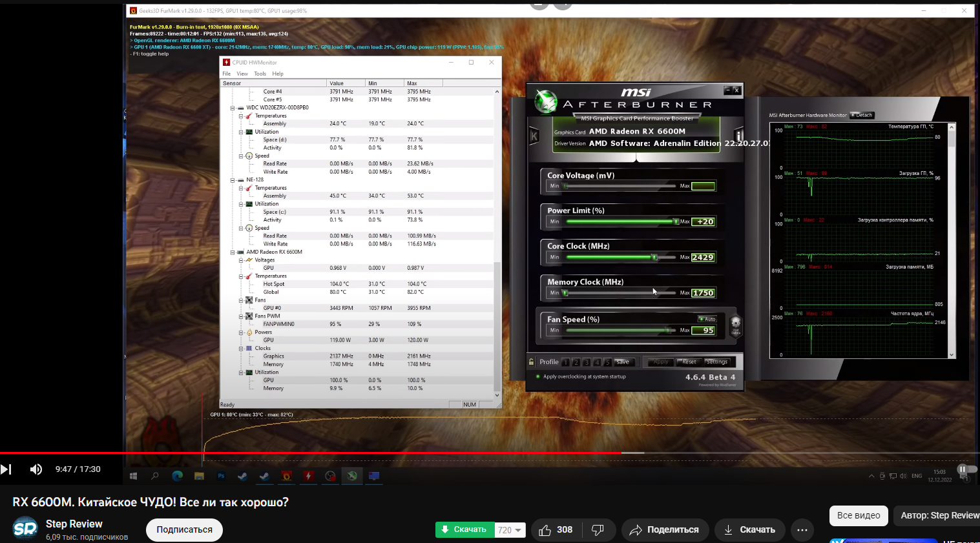Screen dimensions: 980x543
Task: Dislike the video with thumbs-down button
Action: click(x=598, y=530)
